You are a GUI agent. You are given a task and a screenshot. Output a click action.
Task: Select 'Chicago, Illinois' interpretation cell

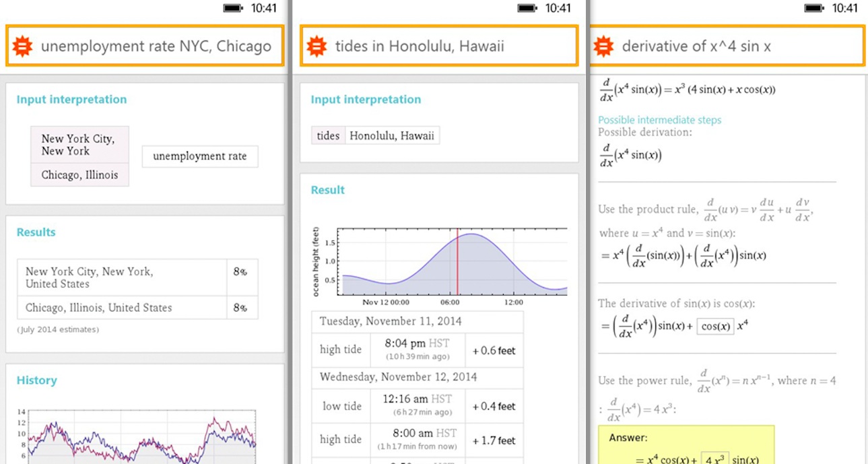pos(79,174)
